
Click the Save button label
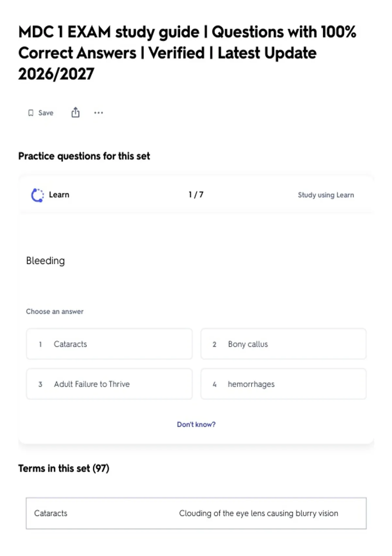click(x=46, y=113)
